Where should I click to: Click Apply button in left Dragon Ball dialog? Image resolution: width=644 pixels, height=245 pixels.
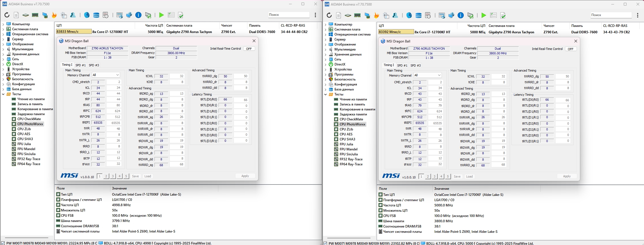click(x=245, y=176)
